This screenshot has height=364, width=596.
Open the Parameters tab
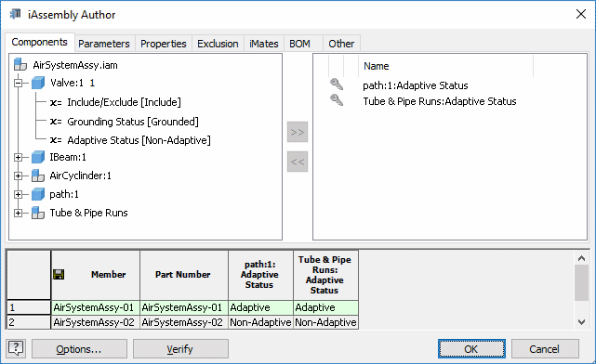pyautogui.click(x=104, y=44)
